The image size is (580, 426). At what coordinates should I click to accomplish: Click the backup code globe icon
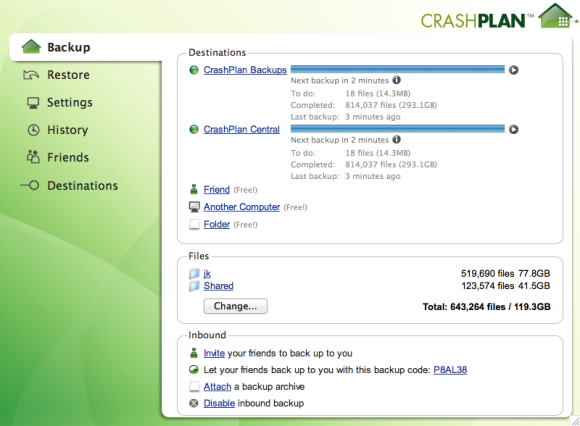194,369
